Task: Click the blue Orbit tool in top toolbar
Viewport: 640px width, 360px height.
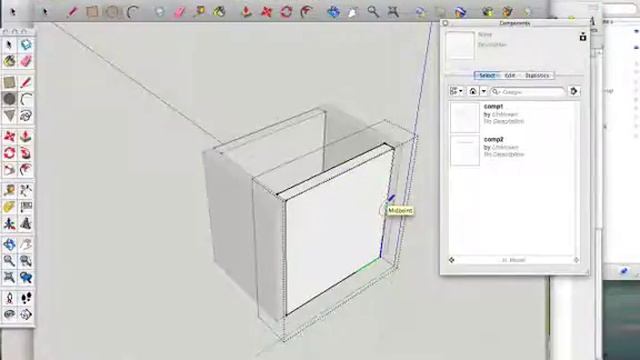Action: point(333,12)
